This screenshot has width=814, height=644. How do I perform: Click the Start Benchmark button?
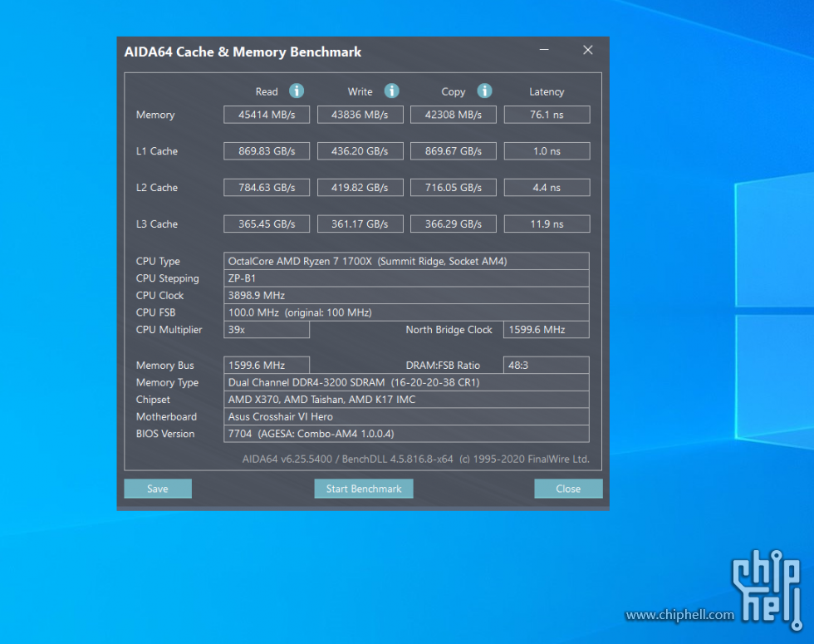(x=364, y=489)
